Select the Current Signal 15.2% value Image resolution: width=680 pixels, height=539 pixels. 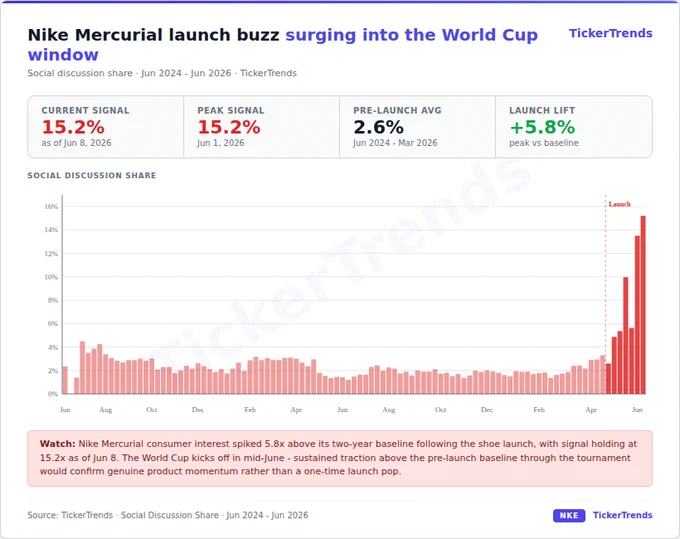click(x=73, y=127)
